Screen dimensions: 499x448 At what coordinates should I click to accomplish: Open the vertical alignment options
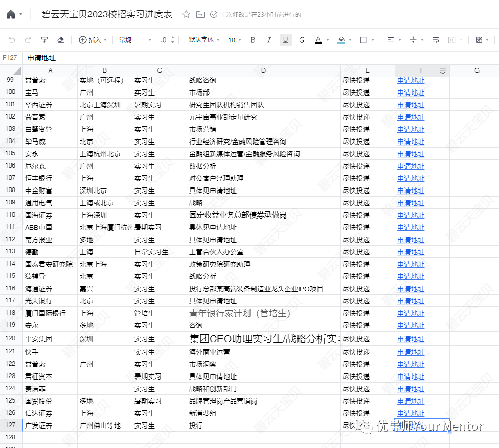(x=413, y=40)
